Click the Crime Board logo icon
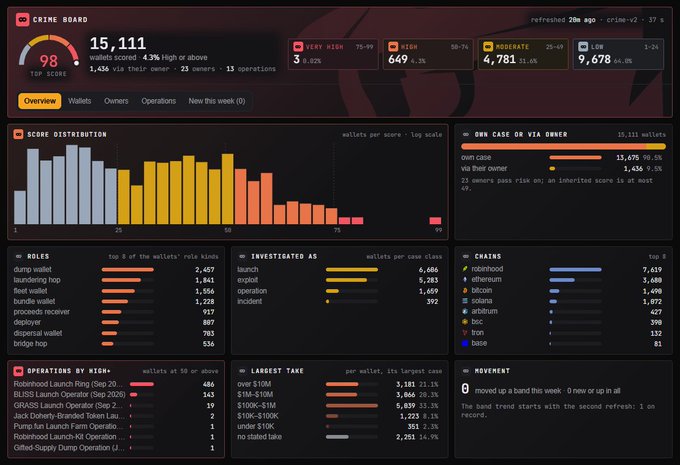This screenshot has width=680, height=465. click(23, 20)
